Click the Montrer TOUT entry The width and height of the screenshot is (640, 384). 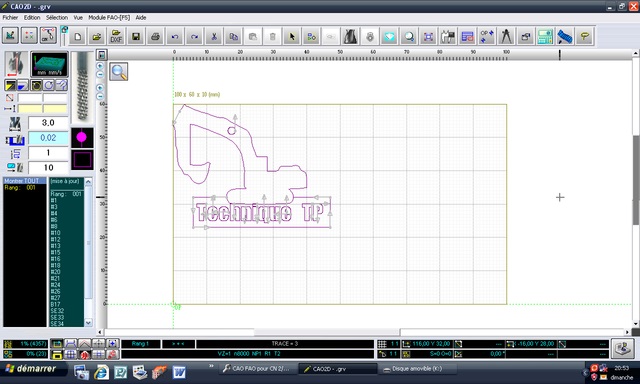click(22, 181)
